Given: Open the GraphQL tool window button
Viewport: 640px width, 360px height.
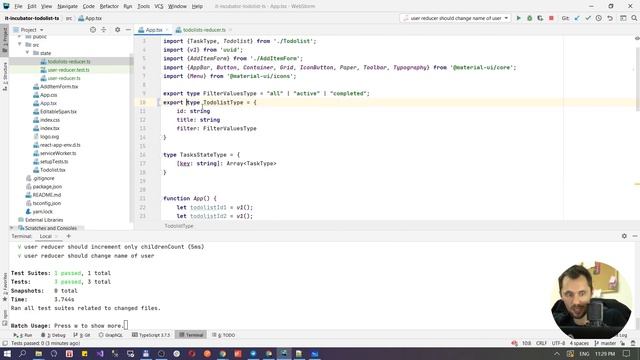Looking at the screenshot, I should pos(111,335).
